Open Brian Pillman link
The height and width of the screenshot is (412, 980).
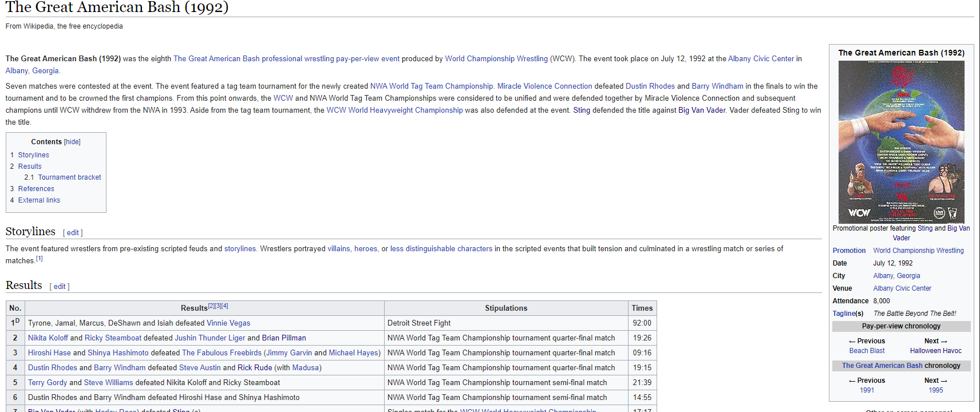(x=284, y=338)
